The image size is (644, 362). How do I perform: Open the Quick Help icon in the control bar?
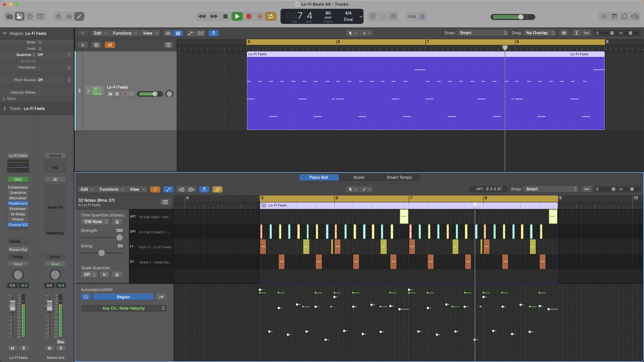point(30,16)
